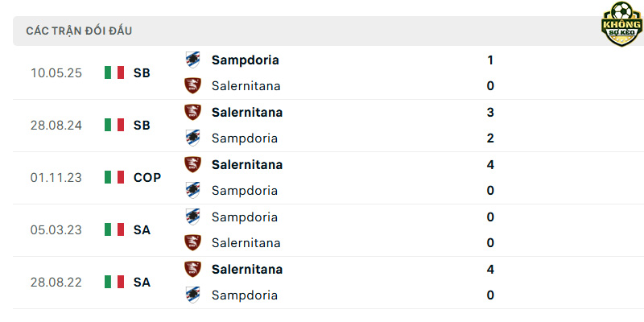
Task: Click the COP competition label
Action: pos(147,177)
